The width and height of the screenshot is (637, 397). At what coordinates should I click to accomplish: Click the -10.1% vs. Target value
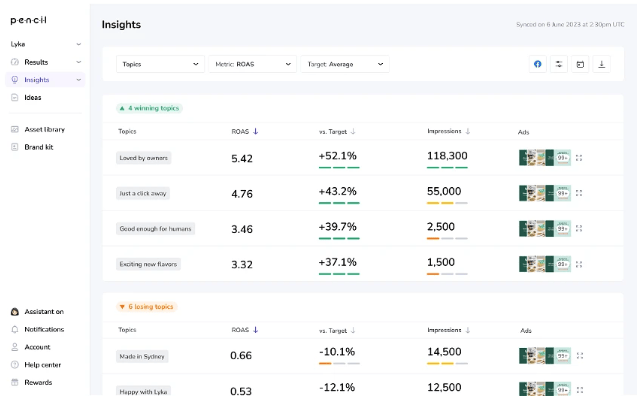pos(337,351)
